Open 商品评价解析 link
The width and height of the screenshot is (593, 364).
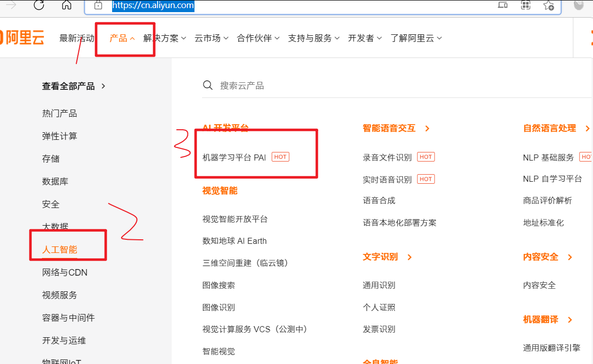coord(547,201)
